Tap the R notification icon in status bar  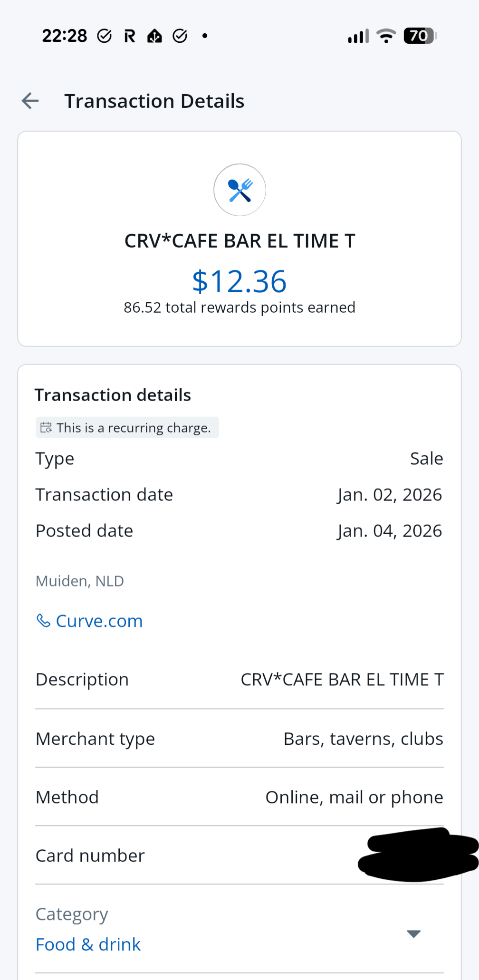(x=130, y=36)
